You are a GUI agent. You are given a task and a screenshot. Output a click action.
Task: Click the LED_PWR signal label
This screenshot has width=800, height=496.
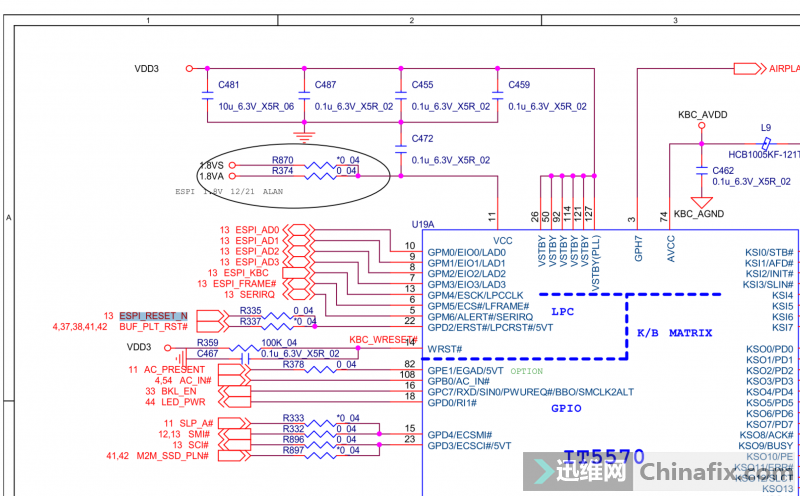183,402
